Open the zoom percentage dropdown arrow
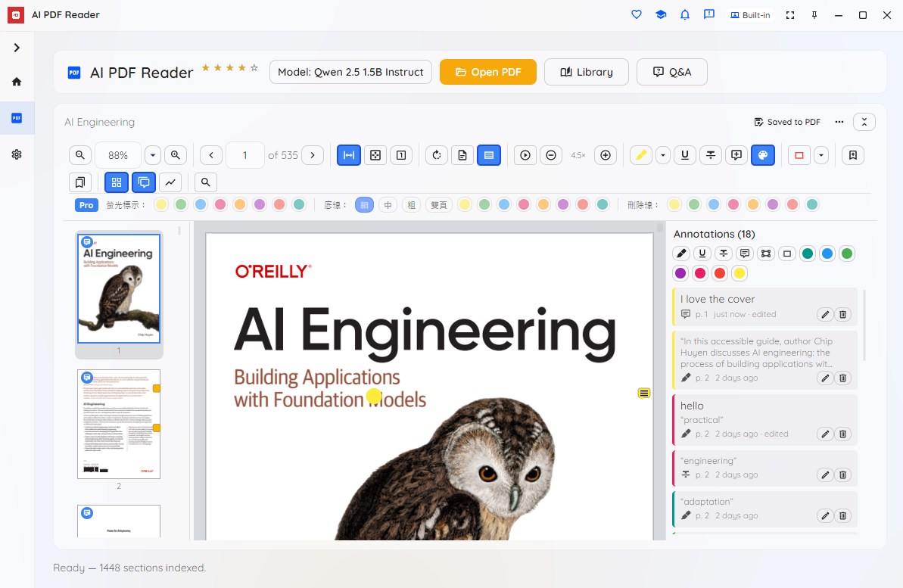Screen dimensions: 903x588 [x=153, y=155]
